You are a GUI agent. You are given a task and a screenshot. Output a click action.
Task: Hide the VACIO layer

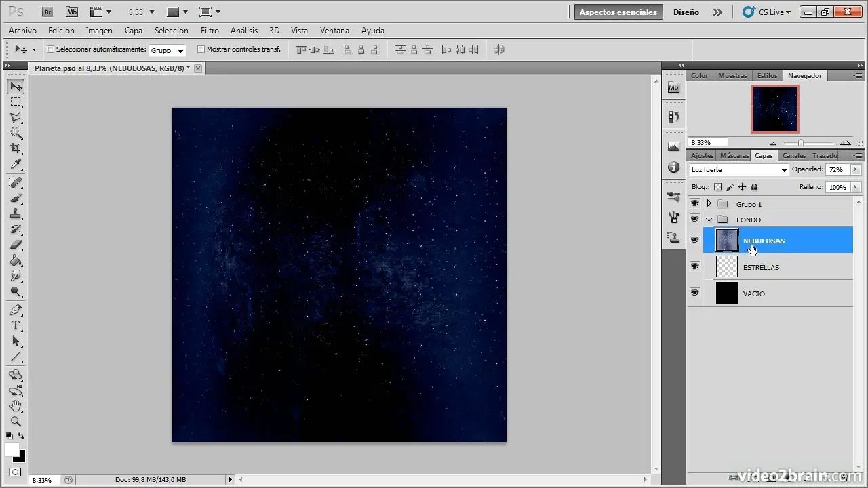click(694, 293)
